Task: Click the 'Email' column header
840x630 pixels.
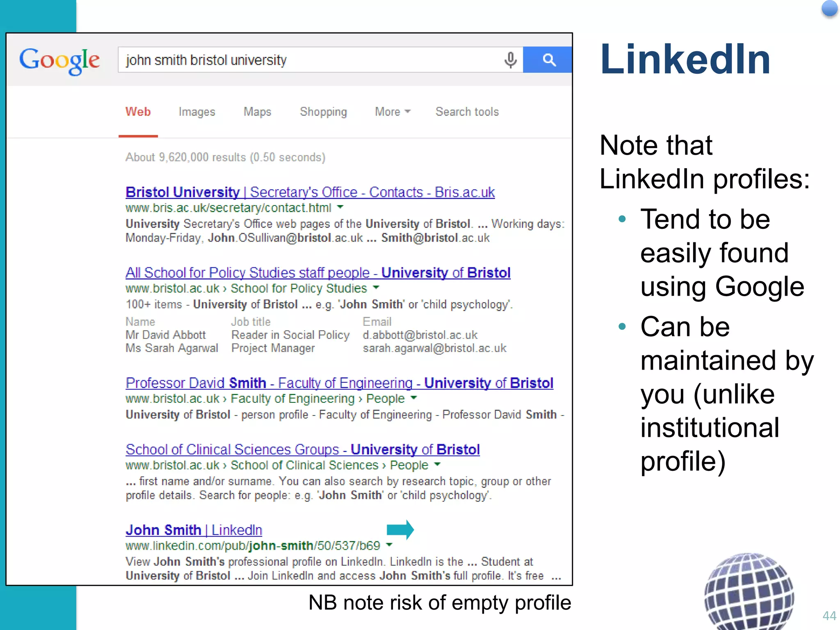Action: click(x=377, y=322)
